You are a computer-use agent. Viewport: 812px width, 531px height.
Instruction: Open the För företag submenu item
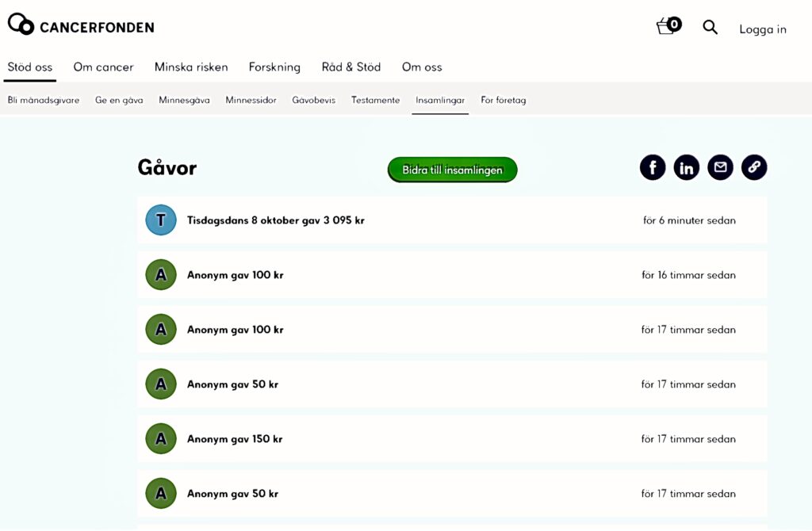coord(503,101)
